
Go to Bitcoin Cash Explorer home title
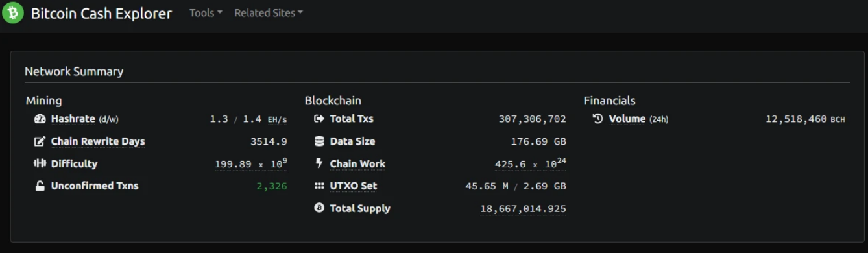101,13
